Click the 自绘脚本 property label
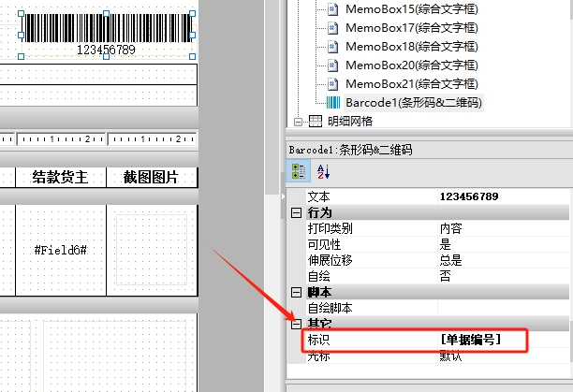Viewport: 573px width, 392px height. (x=330, y=308)
